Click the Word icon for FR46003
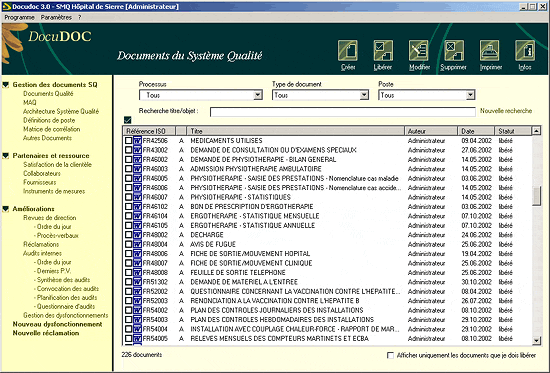 137,169
